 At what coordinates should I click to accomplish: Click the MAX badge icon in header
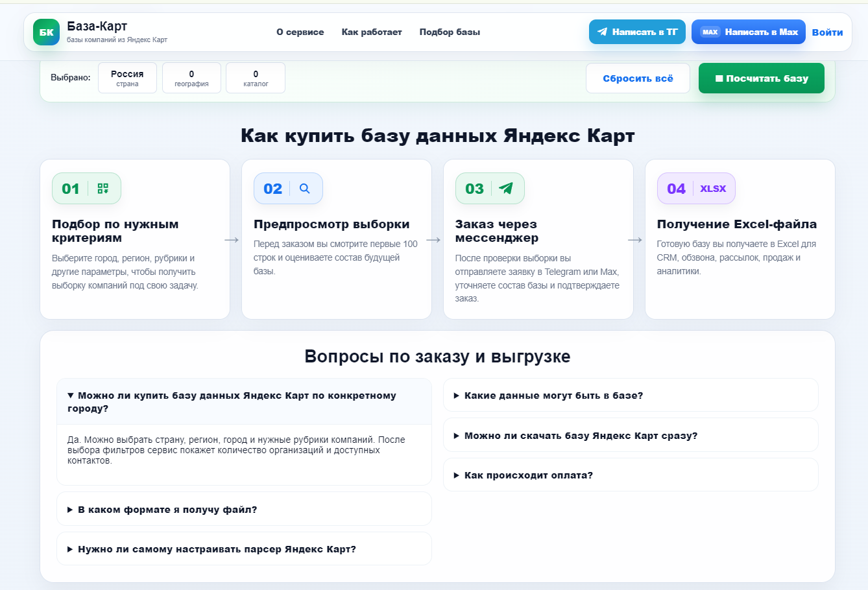coord(710,32)
